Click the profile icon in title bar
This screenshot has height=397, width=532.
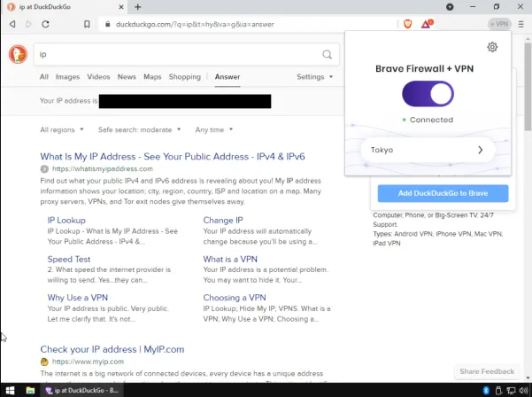(x=450, y=7)
